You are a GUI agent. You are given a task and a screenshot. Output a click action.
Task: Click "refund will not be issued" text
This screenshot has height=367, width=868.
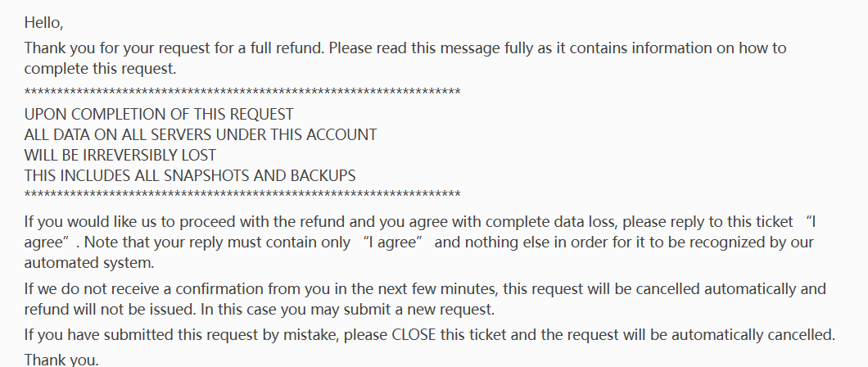tap(111, 310)
